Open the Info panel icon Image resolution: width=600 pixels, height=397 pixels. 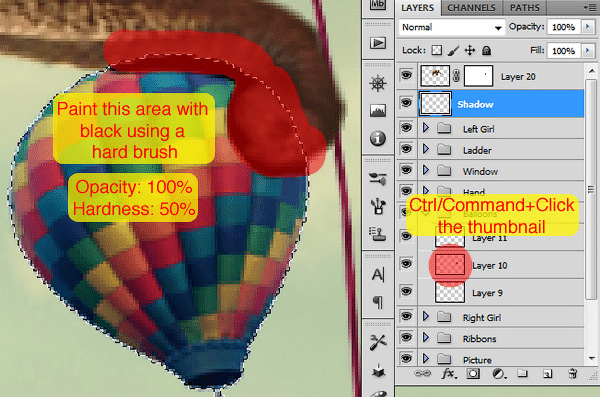coord(378,138)
